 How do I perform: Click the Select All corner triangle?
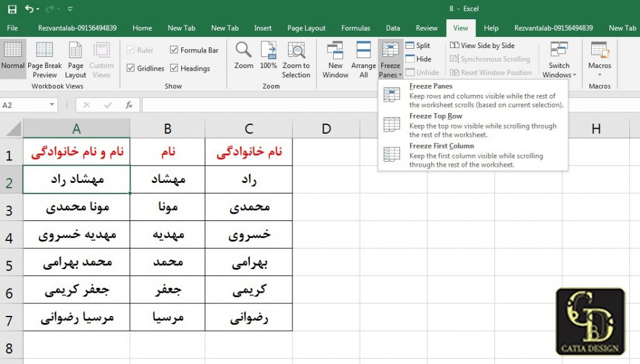click(14, 129)
